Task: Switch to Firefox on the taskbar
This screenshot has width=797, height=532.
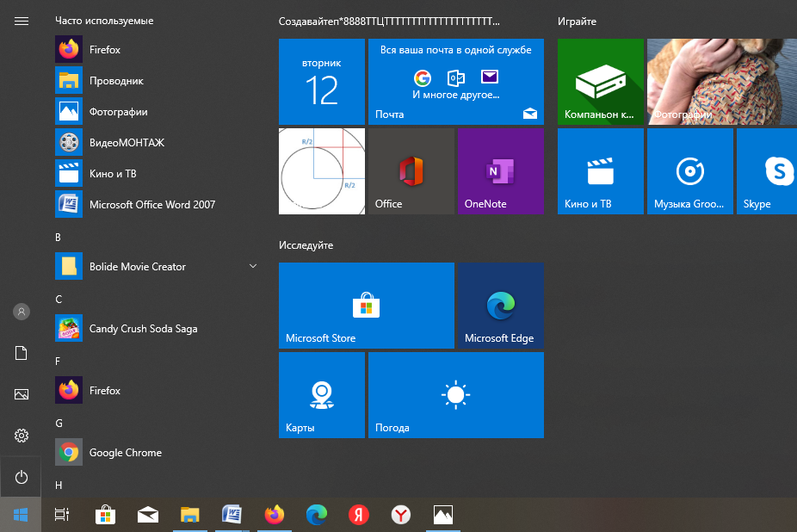Action: tap(275, 515)
